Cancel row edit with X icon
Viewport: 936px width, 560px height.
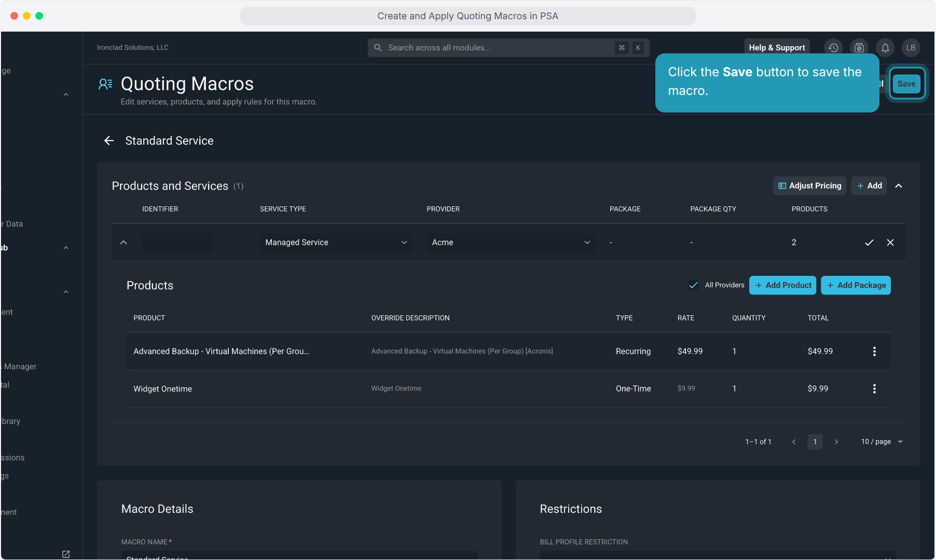(x=890, y=242)
